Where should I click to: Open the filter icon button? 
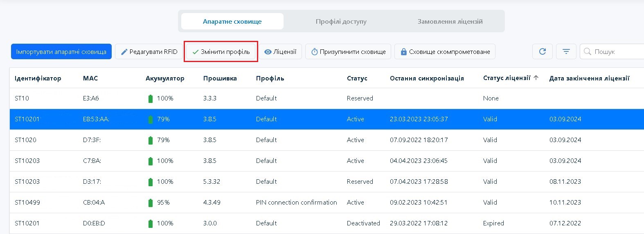tap(566, 51)
